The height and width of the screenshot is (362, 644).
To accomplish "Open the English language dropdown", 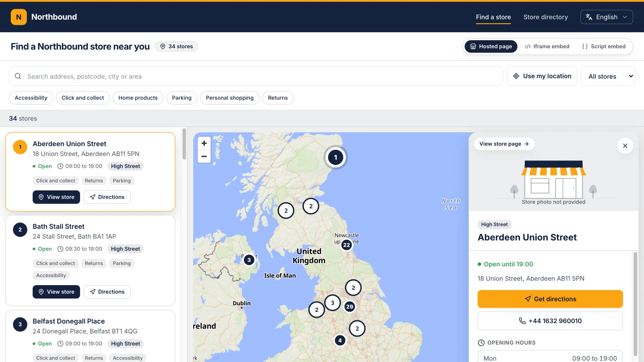I will coord(607,17).
